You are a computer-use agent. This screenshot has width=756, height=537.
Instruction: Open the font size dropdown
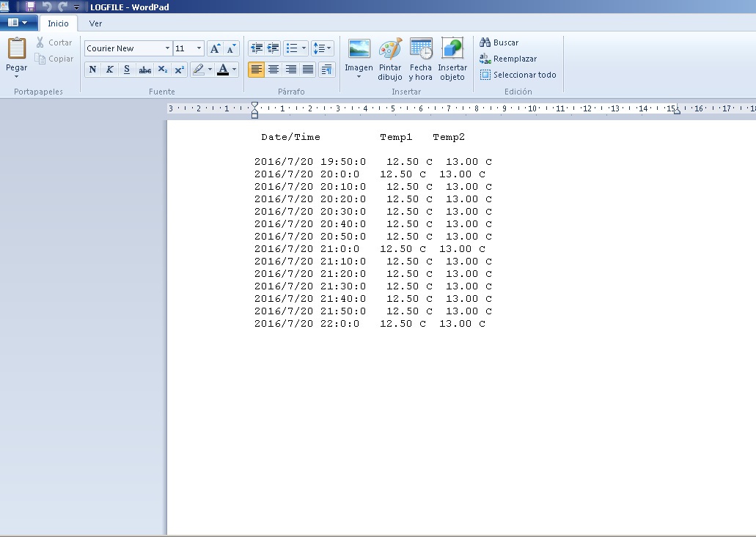pyautogui.click(x=197, y=48)
